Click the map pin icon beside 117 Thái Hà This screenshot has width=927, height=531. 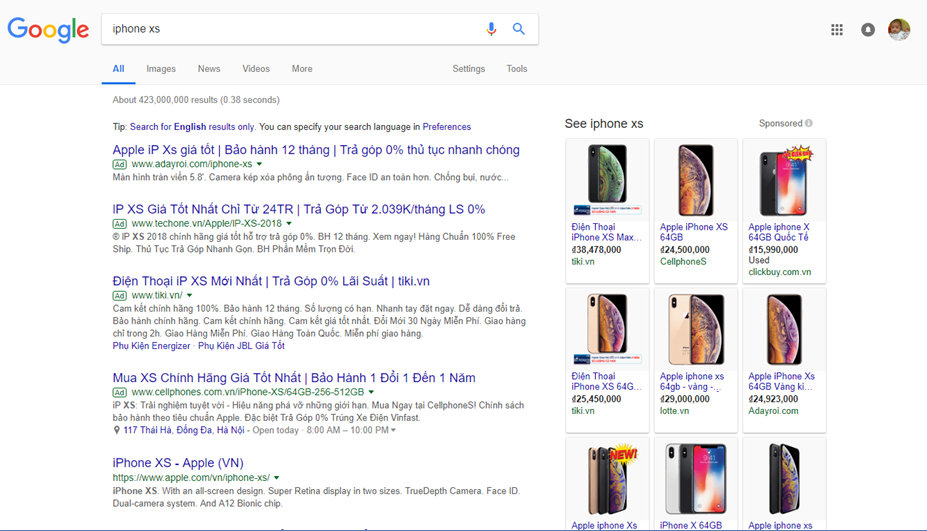click(116, 430)
